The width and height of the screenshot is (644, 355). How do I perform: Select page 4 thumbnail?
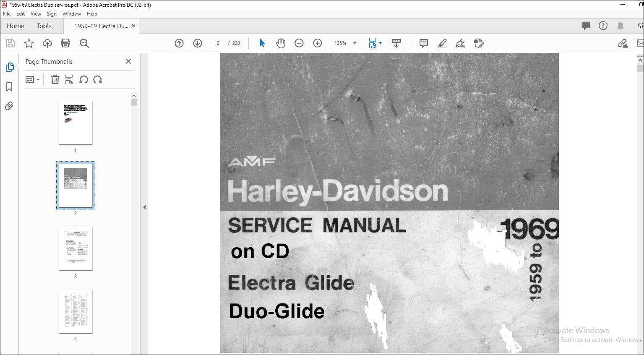click(76, 311)
